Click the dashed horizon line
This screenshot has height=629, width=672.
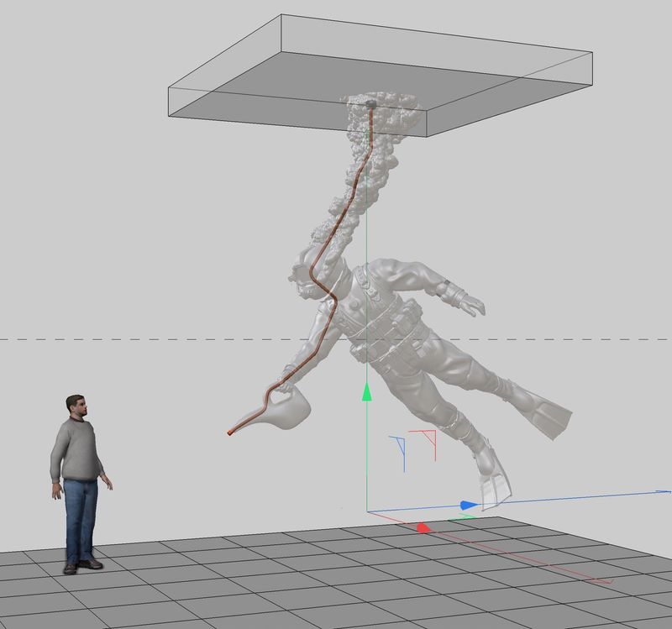pos(126,339)
